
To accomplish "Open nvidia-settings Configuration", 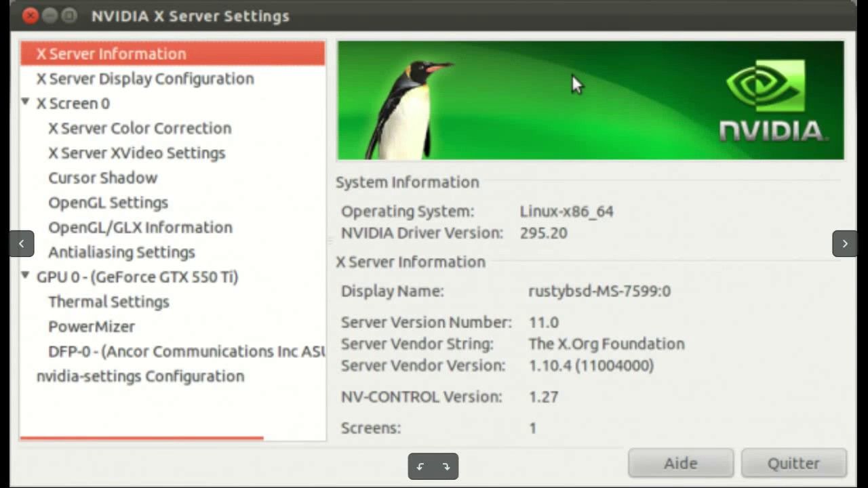I will click(140, 376).
